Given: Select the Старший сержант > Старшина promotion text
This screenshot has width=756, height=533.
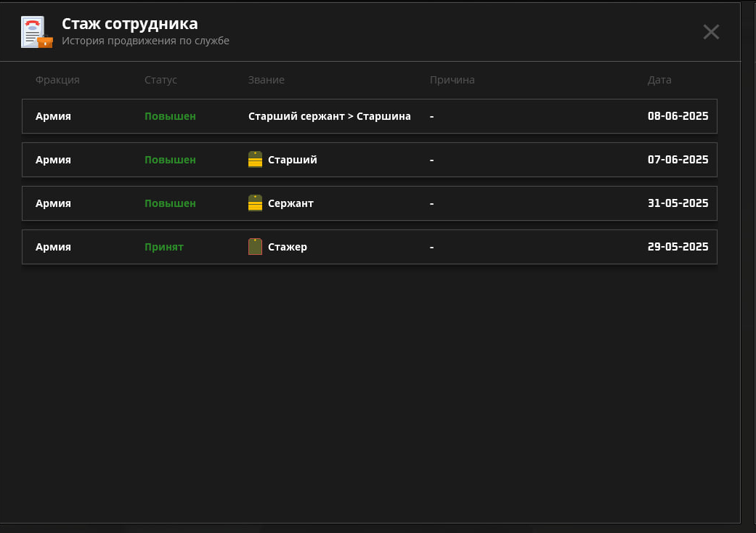Looking at the screenshot, I should click(x=330, y=116).
